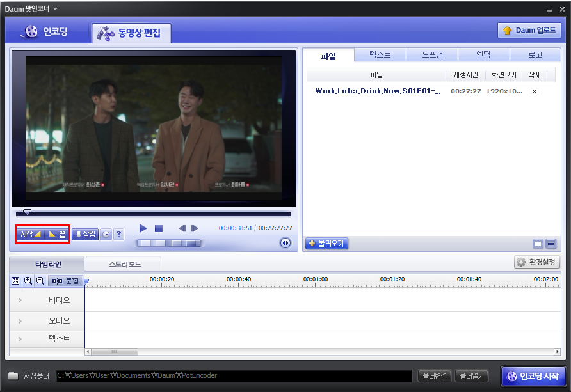
Task: Switch to the 로고 tab
Action: pyautogui.click(x=535, y=54)
